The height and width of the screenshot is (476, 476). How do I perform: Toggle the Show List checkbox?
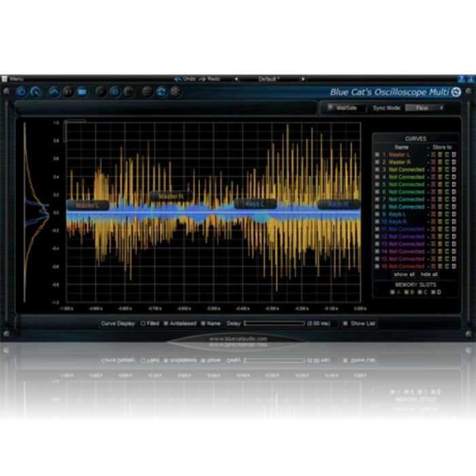click(x=345, y=324)
